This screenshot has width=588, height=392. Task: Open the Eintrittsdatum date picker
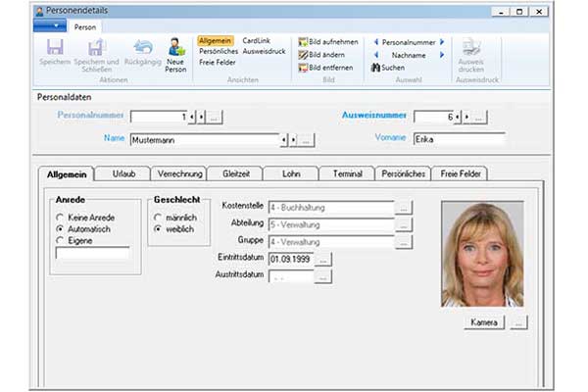click(x=324, y=259)
